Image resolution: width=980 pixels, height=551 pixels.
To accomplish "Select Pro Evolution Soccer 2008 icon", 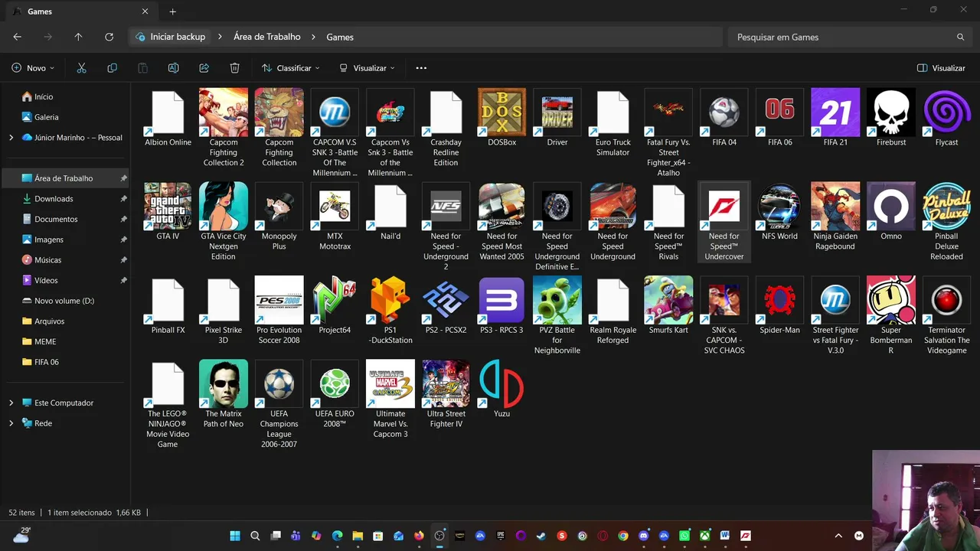I will (x=279, y=300).
